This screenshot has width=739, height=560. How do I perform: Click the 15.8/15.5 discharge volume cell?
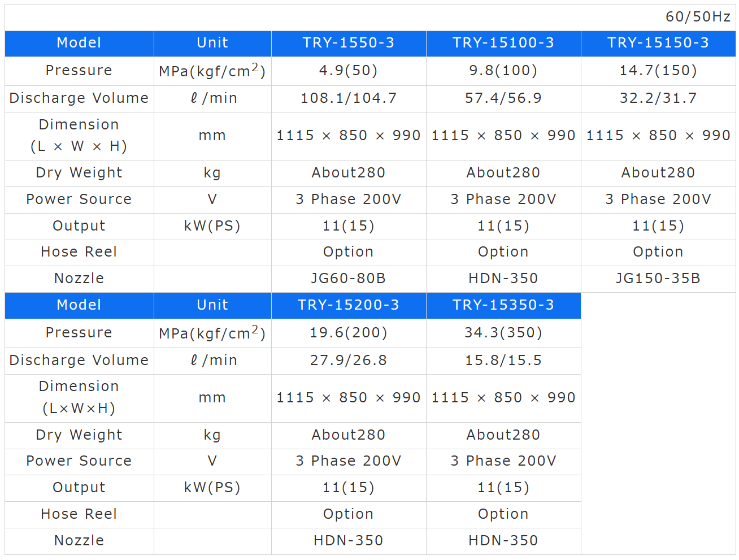[503, 361]
